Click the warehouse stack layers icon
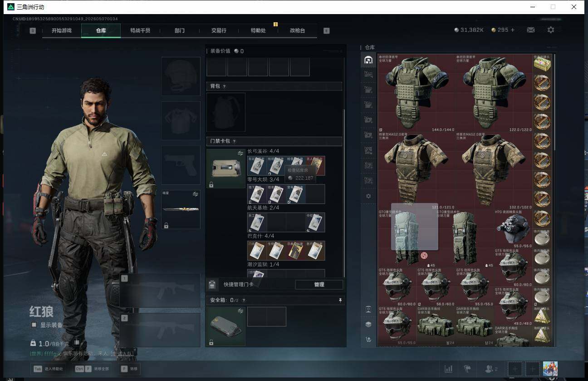Viewport: 588px width, 381px height. click(x=368, y=324)
